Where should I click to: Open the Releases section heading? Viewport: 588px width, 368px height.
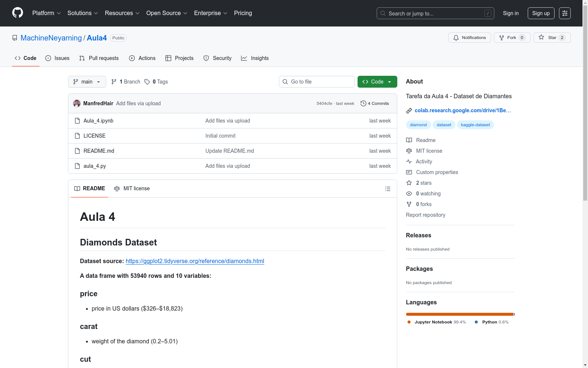pos(419,235)
